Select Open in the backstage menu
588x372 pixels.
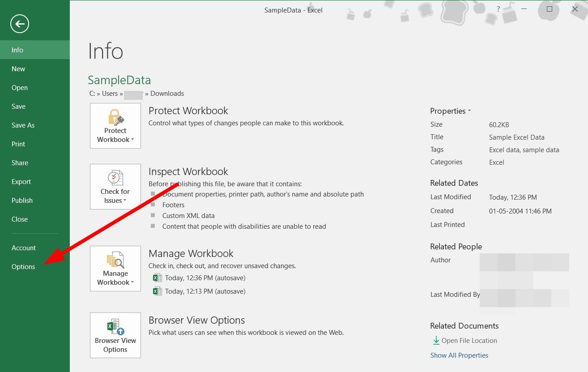(35, 87)
